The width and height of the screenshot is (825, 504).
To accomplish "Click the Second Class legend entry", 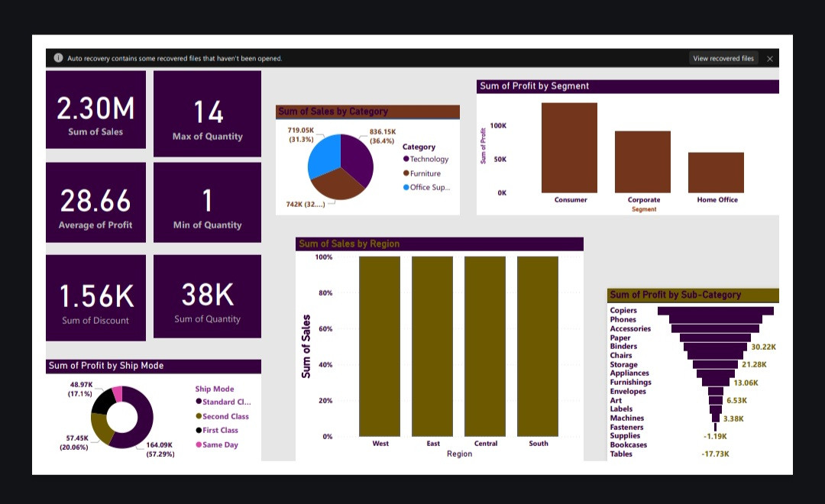I will (225, 416).
